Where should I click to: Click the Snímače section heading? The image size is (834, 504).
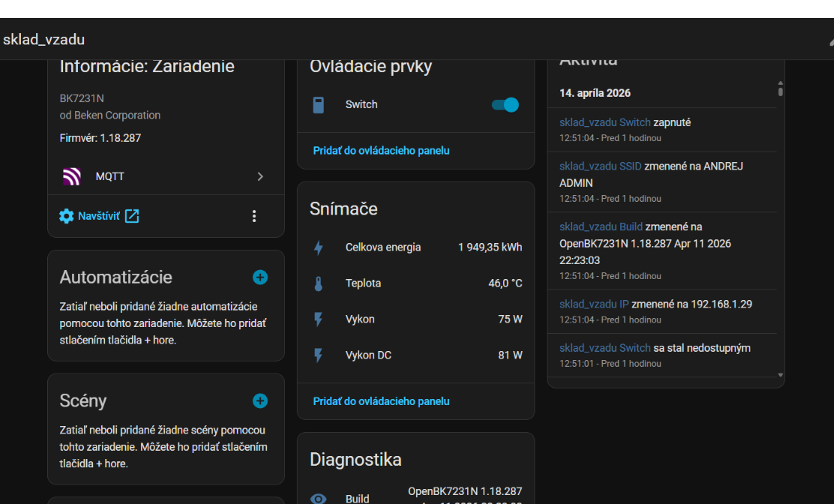[343, 209]
